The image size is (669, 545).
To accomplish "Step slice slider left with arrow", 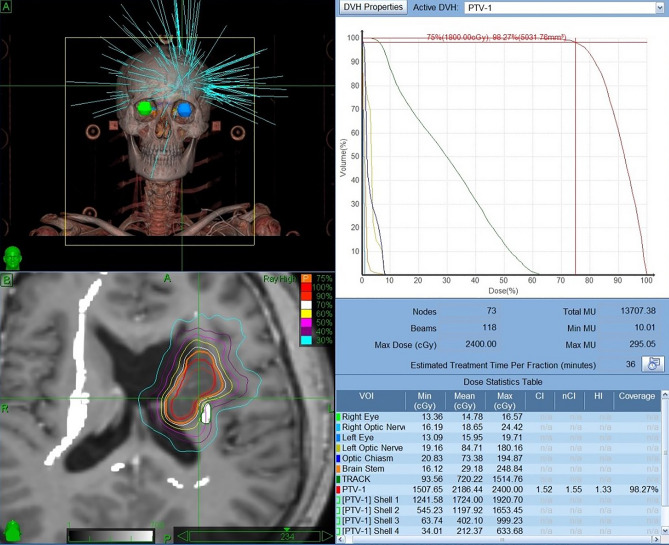I will pos(181,536).
